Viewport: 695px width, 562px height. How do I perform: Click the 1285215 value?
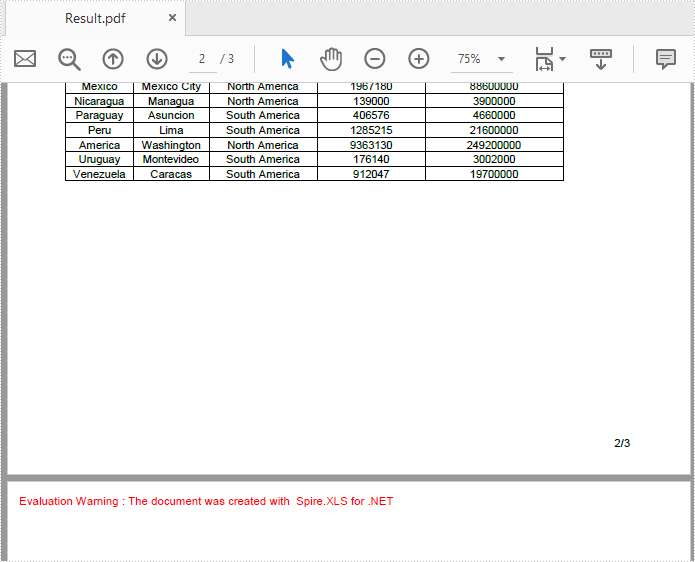(x=371, y=130)
